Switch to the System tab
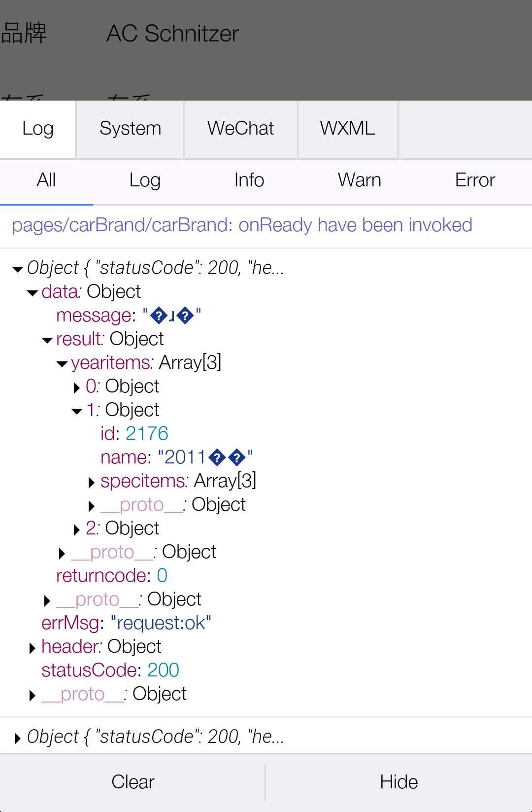The height and width of the screenshot is (812, 532). [130, 129]
